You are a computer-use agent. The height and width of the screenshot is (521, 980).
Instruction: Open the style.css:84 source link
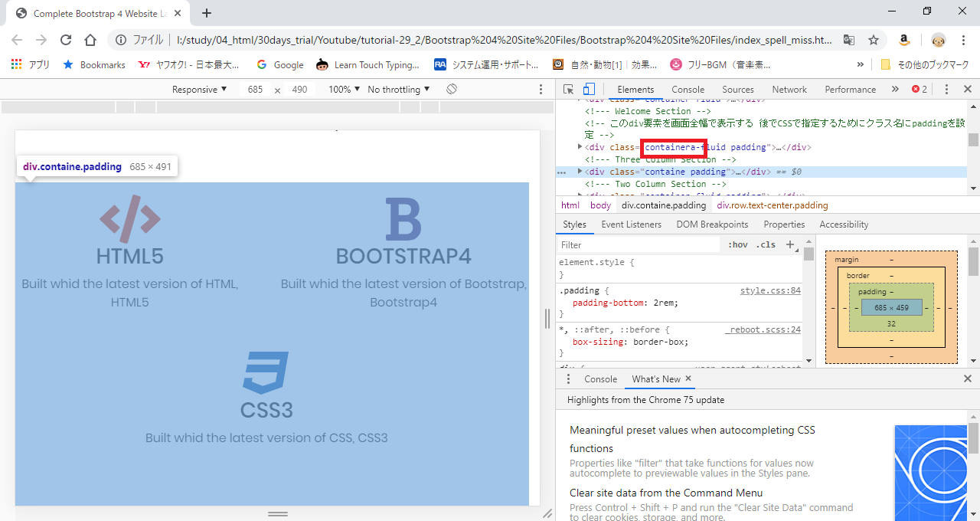[769, 291]
